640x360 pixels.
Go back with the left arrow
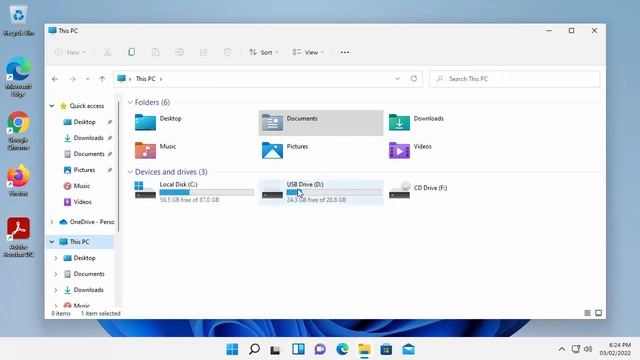(x=55, y=79)
